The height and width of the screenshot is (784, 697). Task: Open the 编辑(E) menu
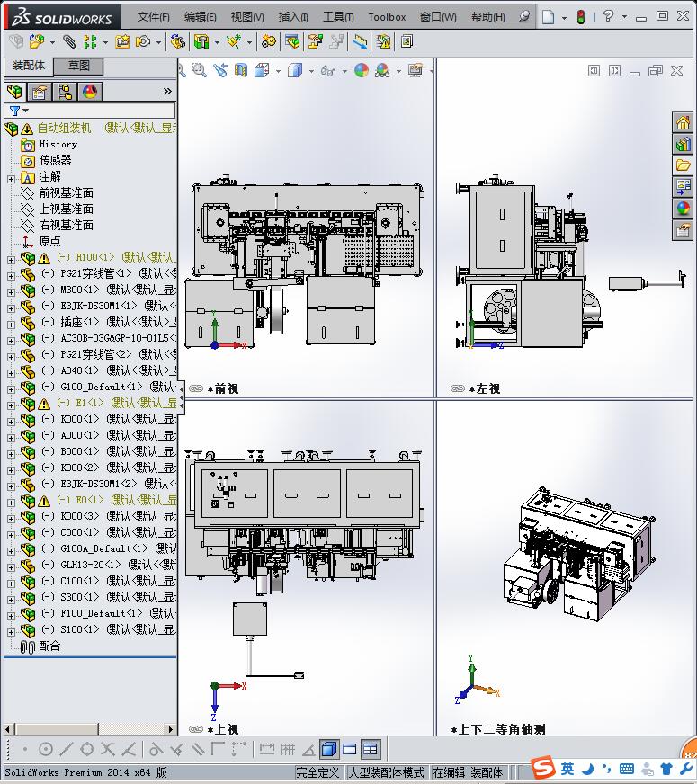pos(200,17)
